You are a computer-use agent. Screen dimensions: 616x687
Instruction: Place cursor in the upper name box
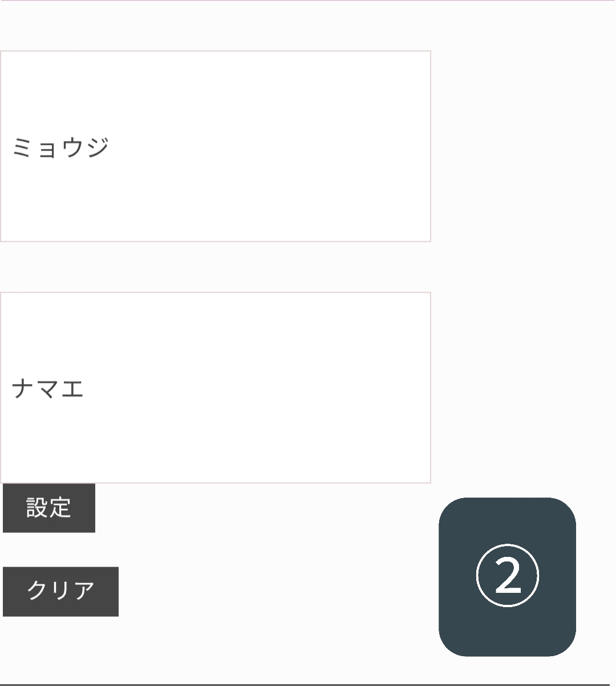(215, 146)
